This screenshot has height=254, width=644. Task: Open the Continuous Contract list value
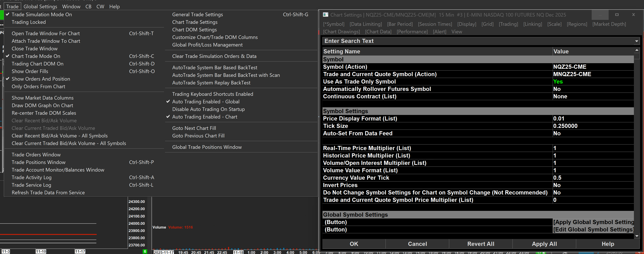pyautogui.click(x=593, y=96)
